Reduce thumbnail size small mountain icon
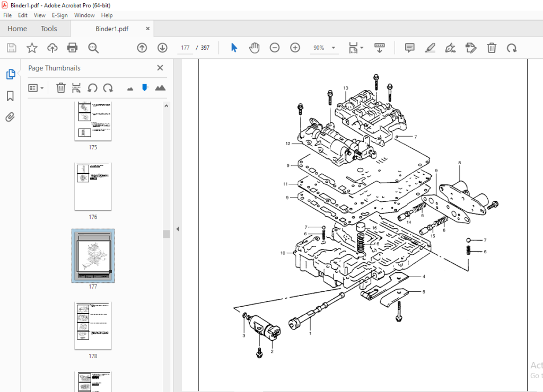543x392 pixels. [x=130, y=89]
